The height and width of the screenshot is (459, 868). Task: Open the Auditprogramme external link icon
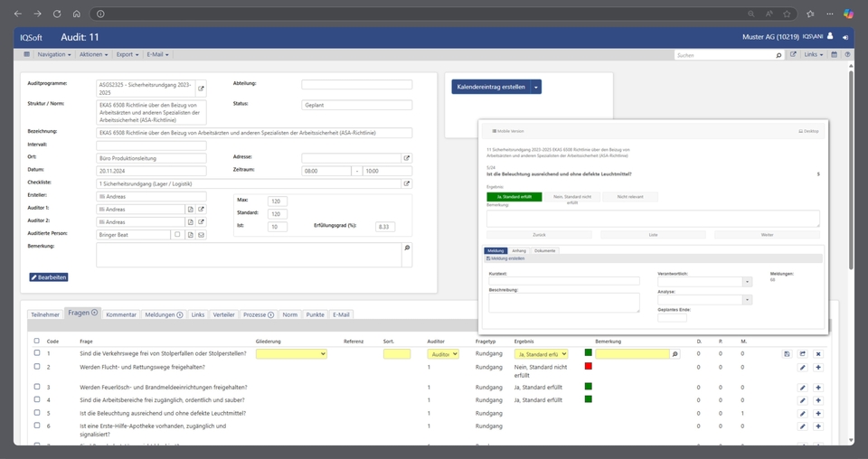click(x=201, y=89)
